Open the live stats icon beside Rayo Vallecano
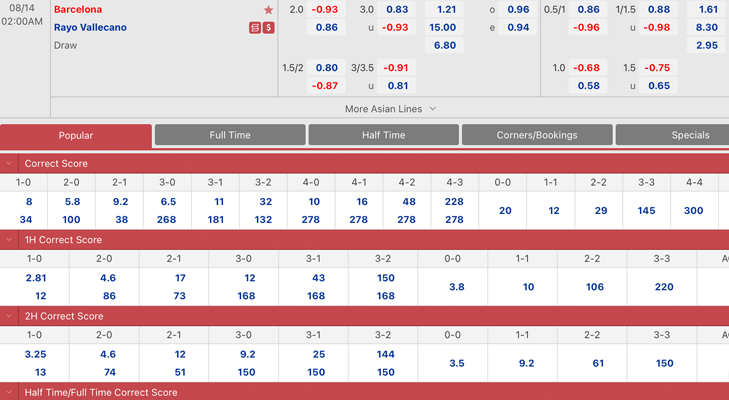Viewport: 729px width, 400px height. click(x=255, y=27)
